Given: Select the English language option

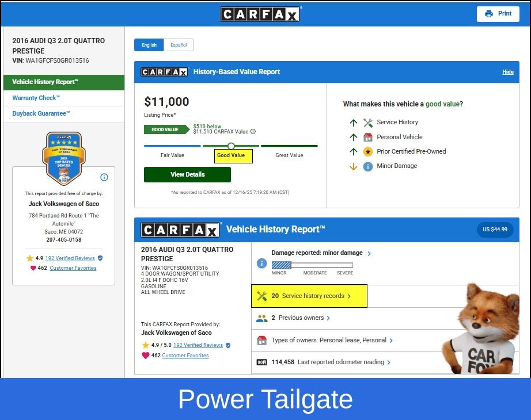Looking at the screenshot, I should coord(149,45).
